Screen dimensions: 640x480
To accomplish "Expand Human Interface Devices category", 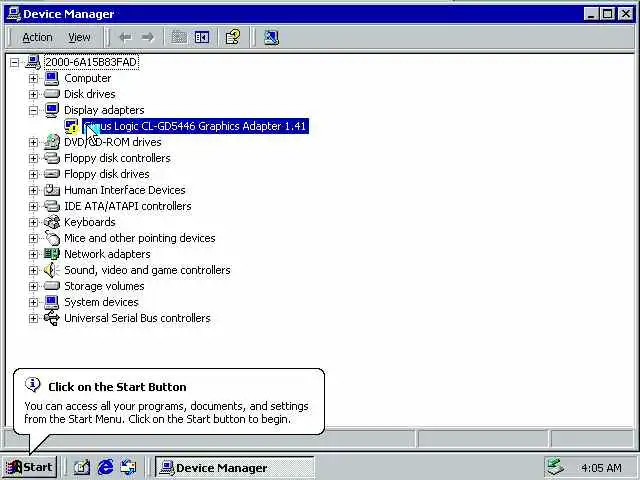I will click(33, 190).
